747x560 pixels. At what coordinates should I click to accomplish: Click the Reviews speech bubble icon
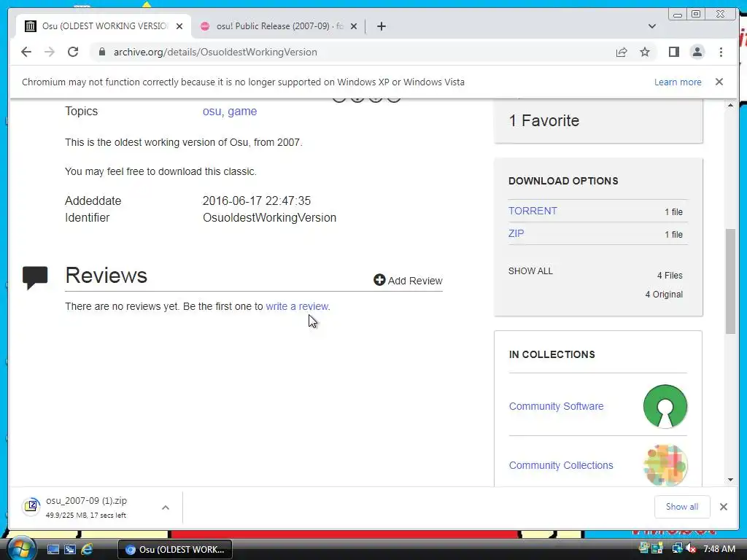pyautogui.click(x=35, y=278)
